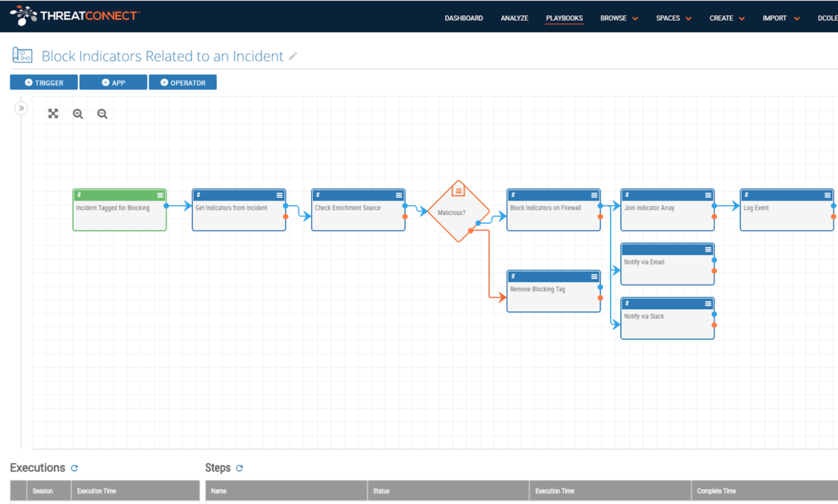This screenshot has height=504, width=838.
Task: Go to the Dashboard menu item
Action: click(x=464, y=18)
